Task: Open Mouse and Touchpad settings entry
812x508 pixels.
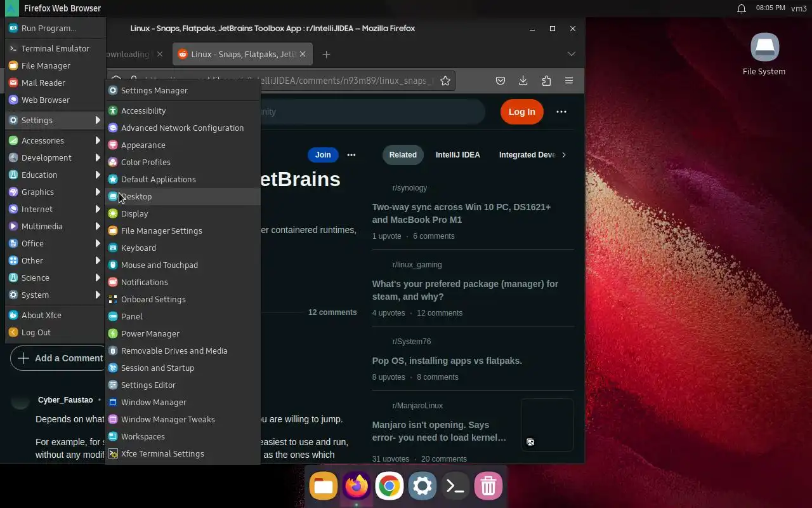Action: [x=183, y=265]
